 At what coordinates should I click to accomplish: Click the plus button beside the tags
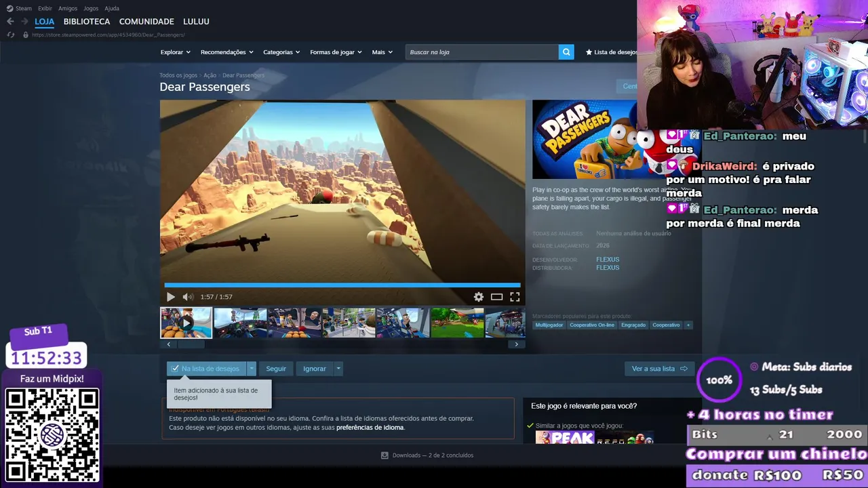pos(688,325)
